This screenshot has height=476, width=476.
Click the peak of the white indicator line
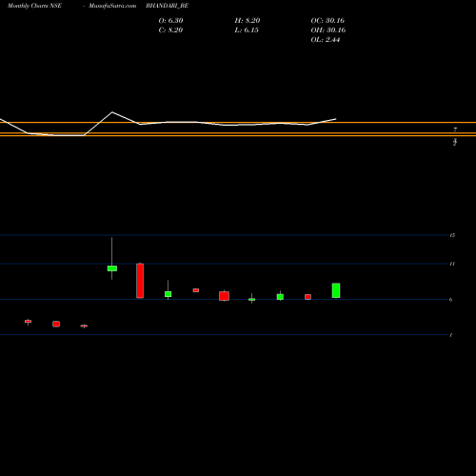112,112
